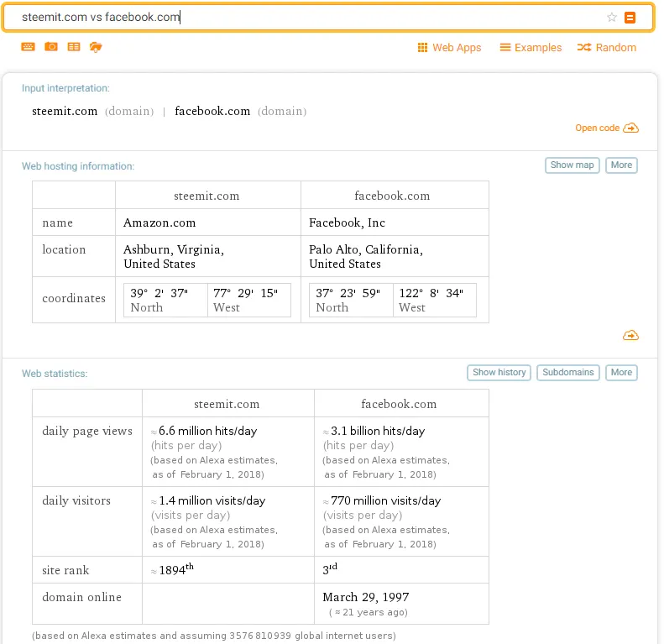Click the domain online row label
The height and width of the screenshot is (644, 664).
(81, 597)
